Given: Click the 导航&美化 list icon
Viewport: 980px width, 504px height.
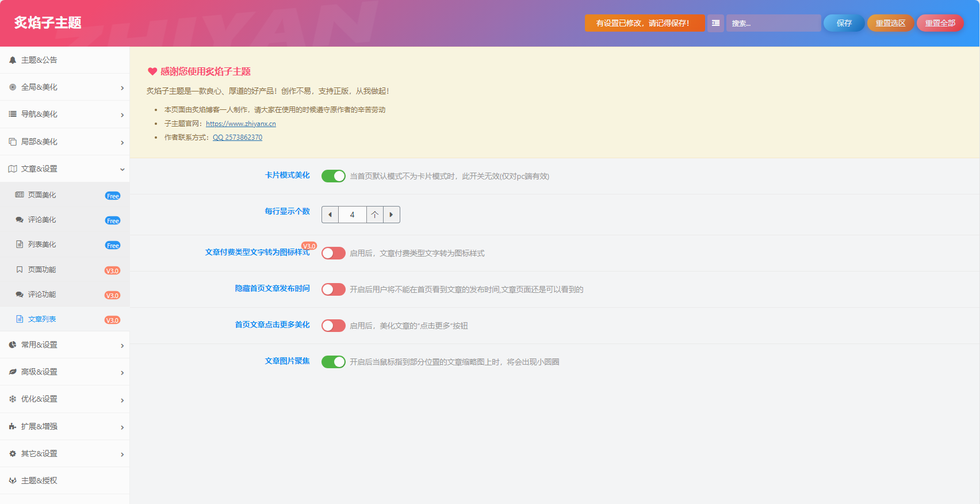Looking at the screenshot, I should [13, 114].
